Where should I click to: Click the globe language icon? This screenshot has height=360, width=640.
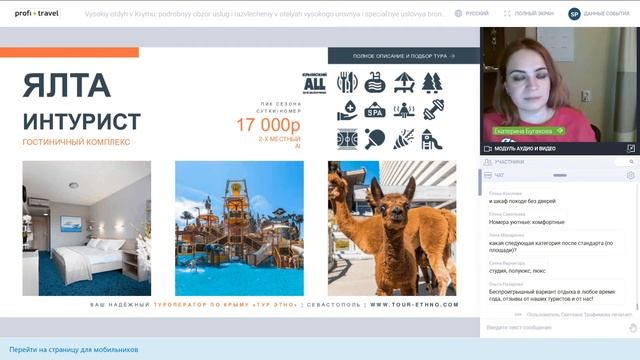[x=458, y=13]
